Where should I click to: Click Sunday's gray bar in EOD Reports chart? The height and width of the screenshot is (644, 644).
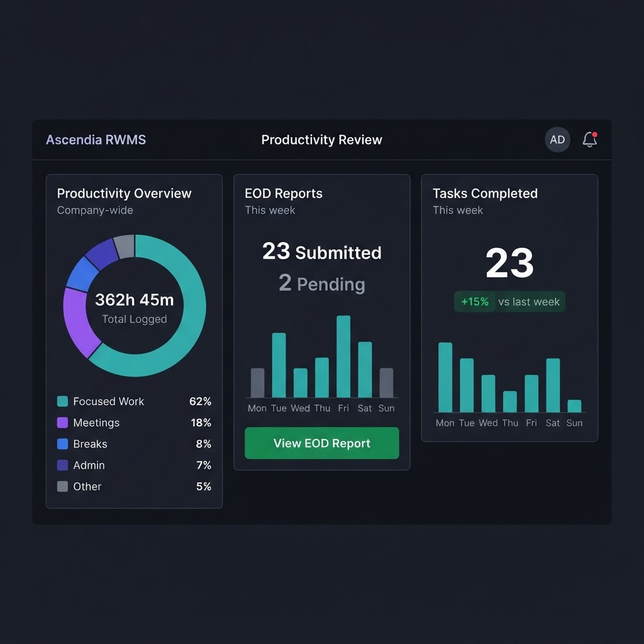point(386,383)
